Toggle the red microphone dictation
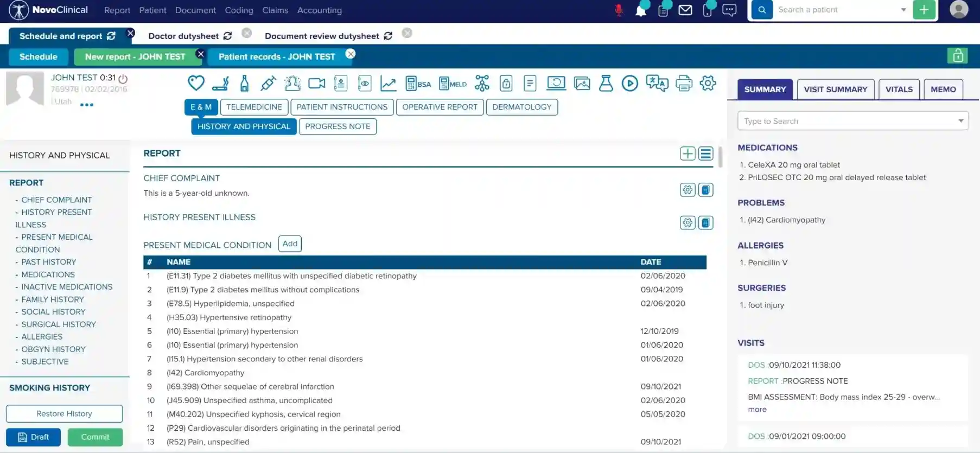980x453 pixels. [x=618, y=10]
